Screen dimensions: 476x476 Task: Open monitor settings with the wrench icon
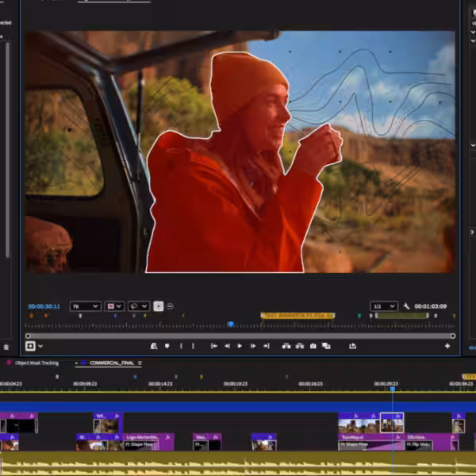[406, 306]
